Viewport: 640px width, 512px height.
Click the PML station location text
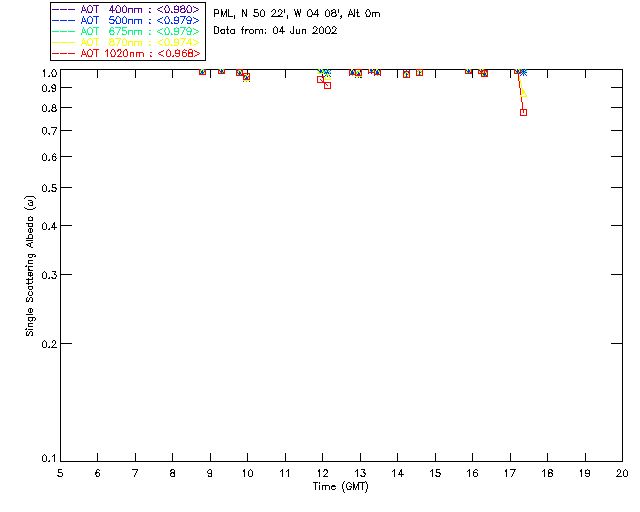click(297, 14)
